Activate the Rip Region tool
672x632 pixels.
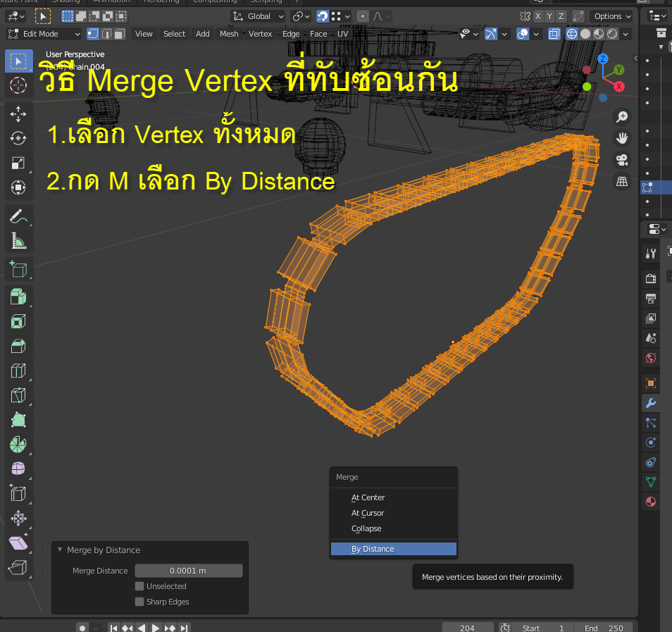(x=18, y=567)
